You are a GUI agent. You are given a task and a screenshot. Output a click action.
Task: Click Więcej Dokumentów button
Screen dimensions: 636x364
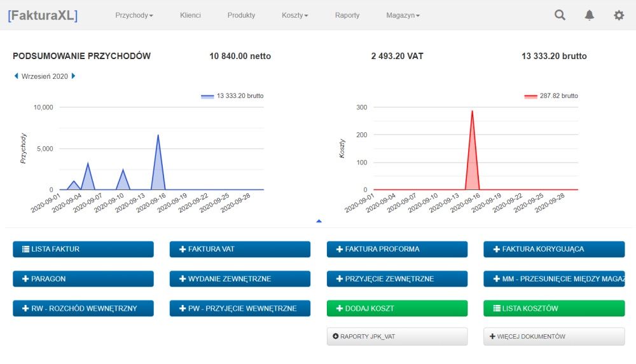point(554,337)
